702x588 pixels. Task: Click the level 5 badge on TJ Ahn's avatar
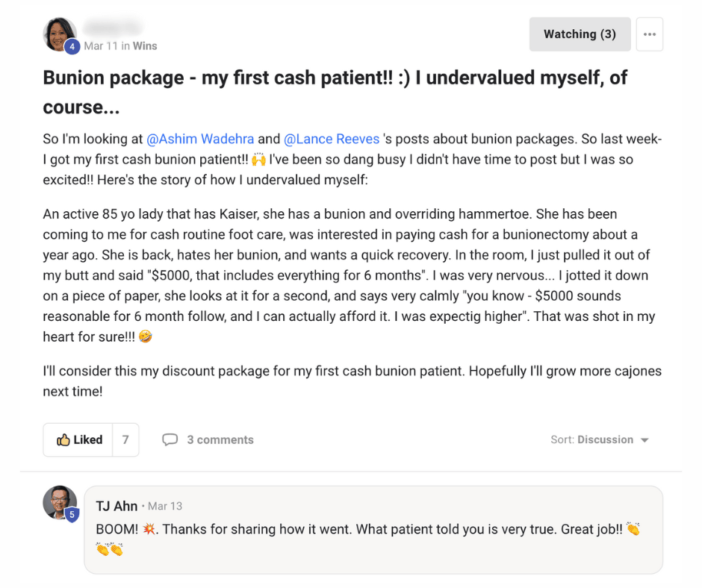72,515
